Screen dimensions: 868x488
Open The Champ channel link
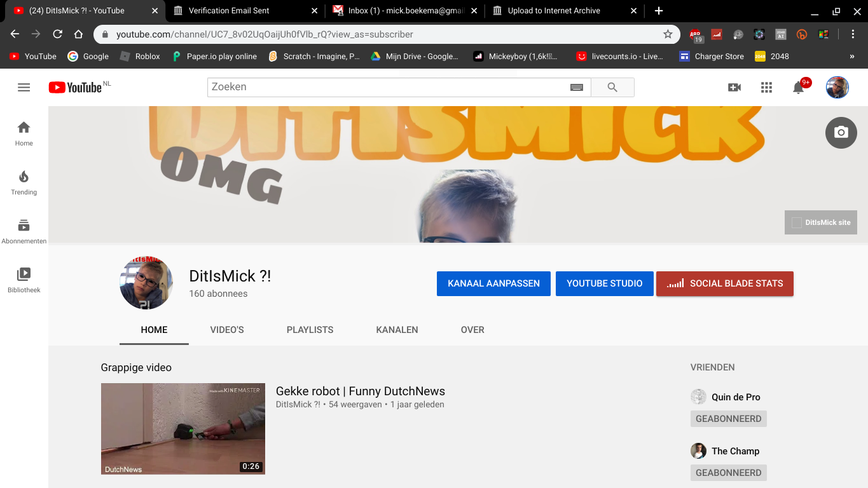pyautogui.click(x=735, y=451)
